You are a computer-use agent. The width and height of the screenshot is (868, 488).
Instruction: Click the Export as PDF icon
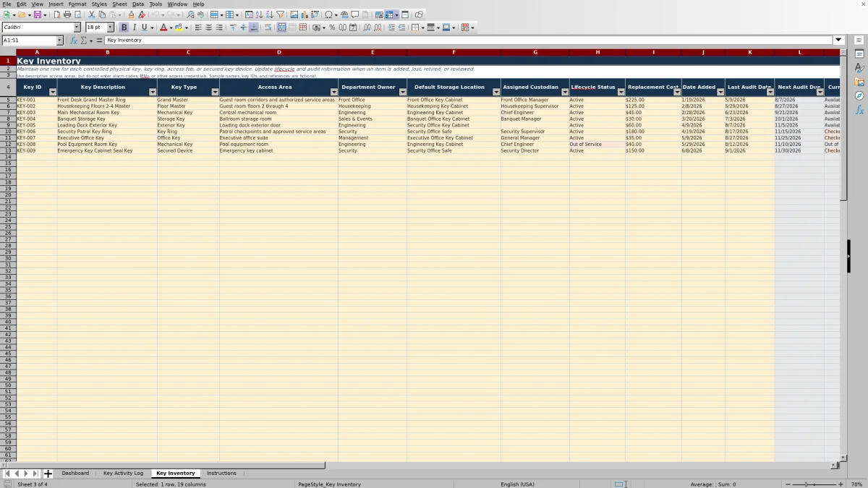coord(57,14)
